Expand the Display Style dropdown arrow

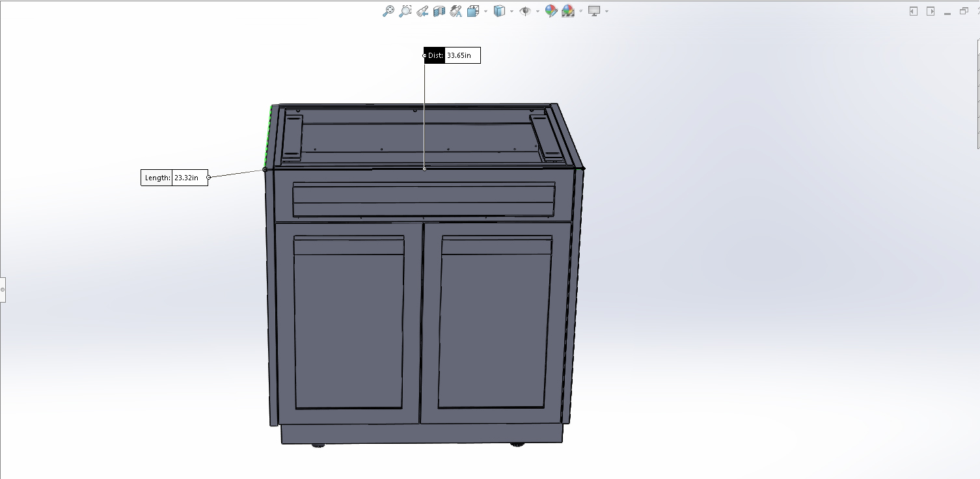click(x=511, y=11)
